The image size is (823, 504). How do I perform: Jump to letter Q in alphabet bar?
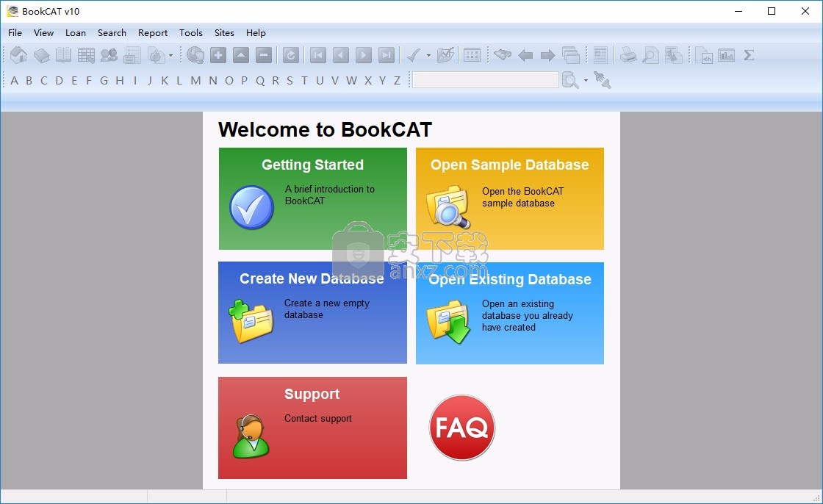coord(260,80)
